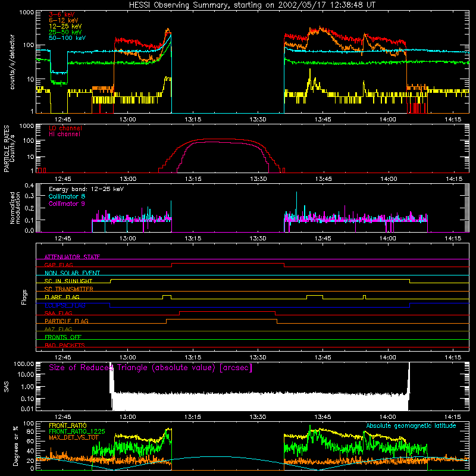Click the BAD_PACKETS flag label

[65, 345]
